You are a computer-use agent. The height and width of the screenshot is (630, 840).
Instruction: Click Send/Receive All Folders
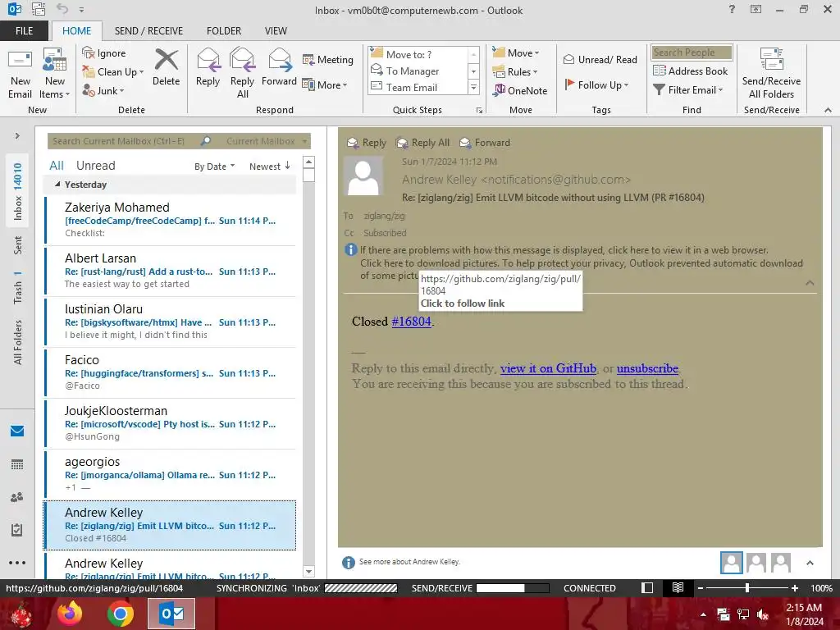tap(771, 74)
